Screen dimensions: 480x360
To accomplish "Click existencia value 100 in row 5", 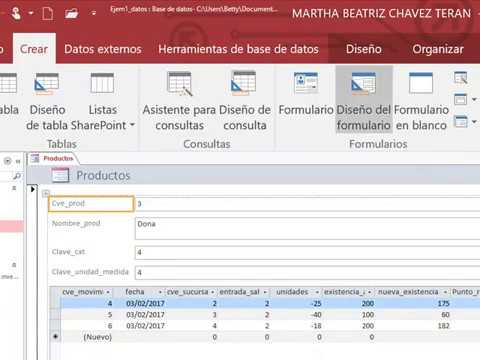I will (368, 315).
